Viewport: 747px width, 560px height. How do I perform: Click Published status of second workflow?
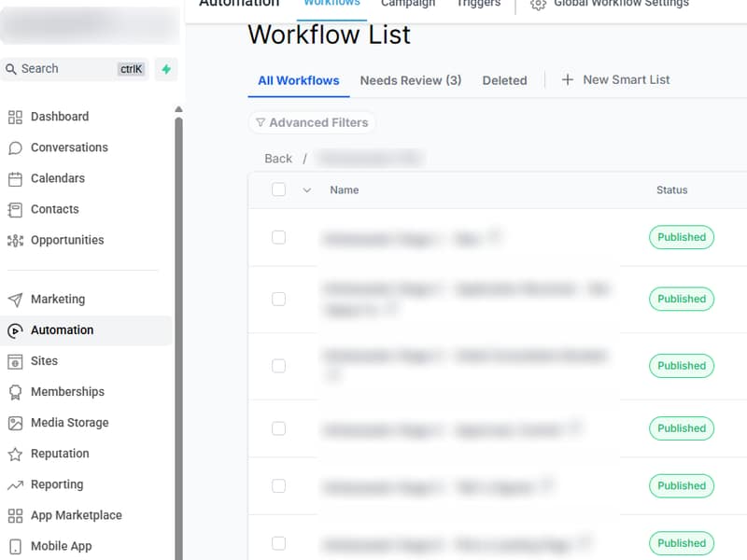click(682, 299)
